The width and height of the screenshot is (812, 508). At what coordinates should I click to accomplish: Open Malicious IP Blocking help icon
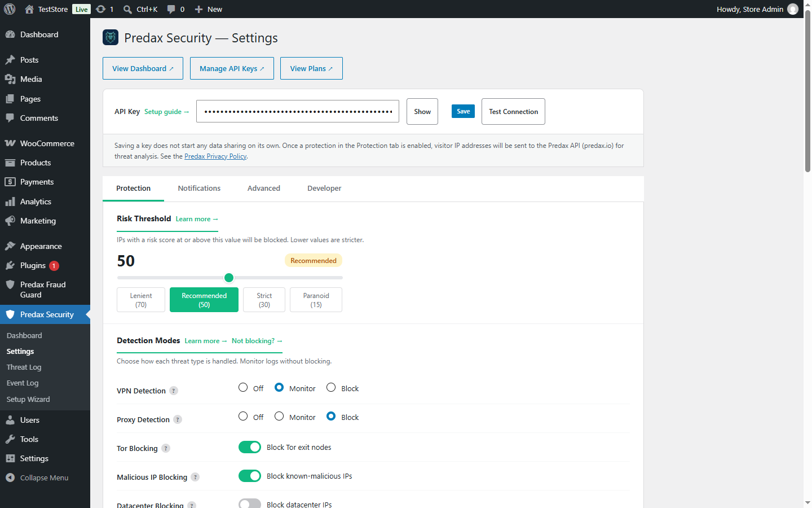195,477
